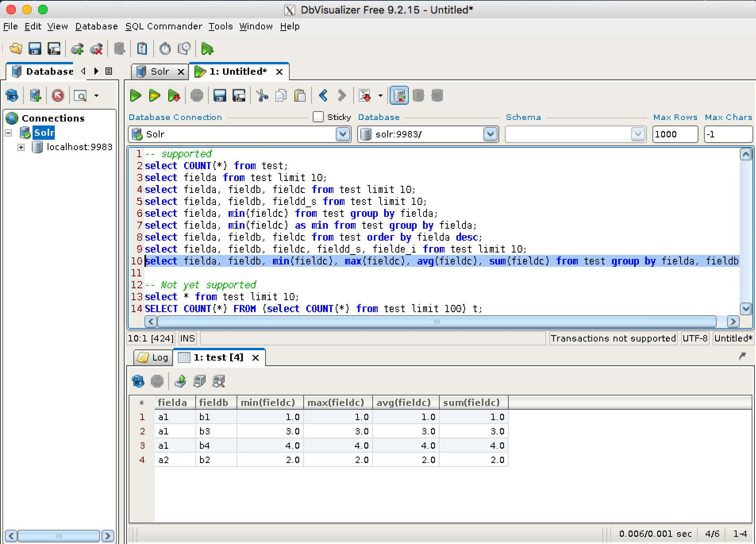This screenshot has height=544, width=756.
Task: Switch to the Log tab
Action: tap(153, 357)
